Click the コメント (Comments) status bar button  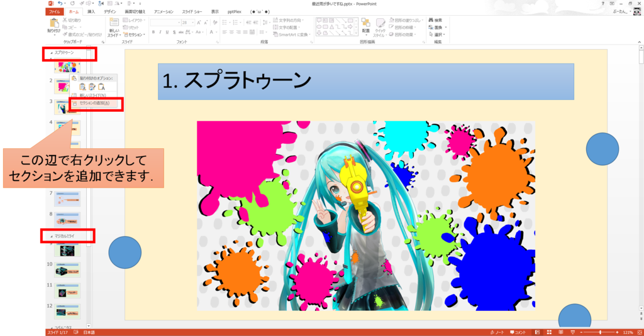click(518, 332)
